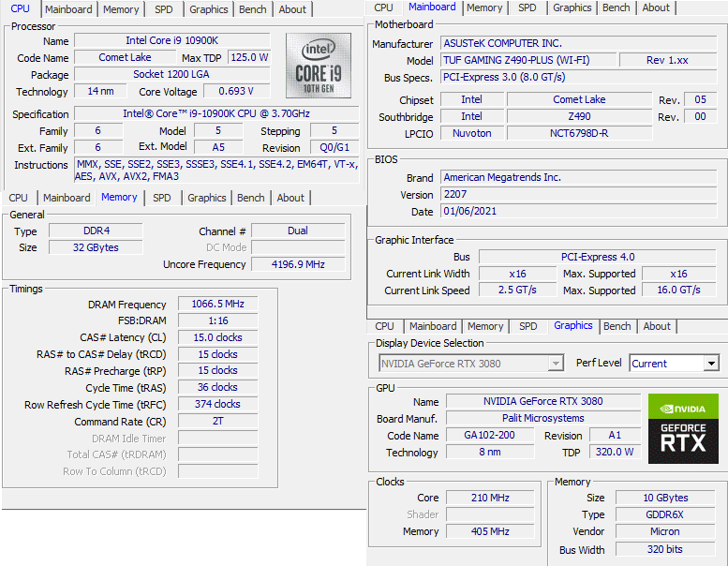Open About tab in the row where CPU is active

click(x=292, y=9)
